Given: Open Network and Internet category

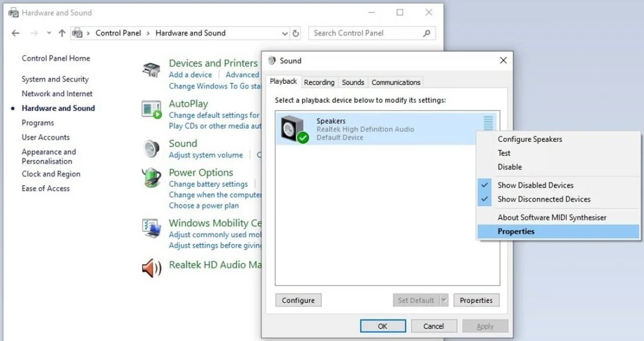Looking at the screenshot, I should pyautogui.click(x=57, y=94).
